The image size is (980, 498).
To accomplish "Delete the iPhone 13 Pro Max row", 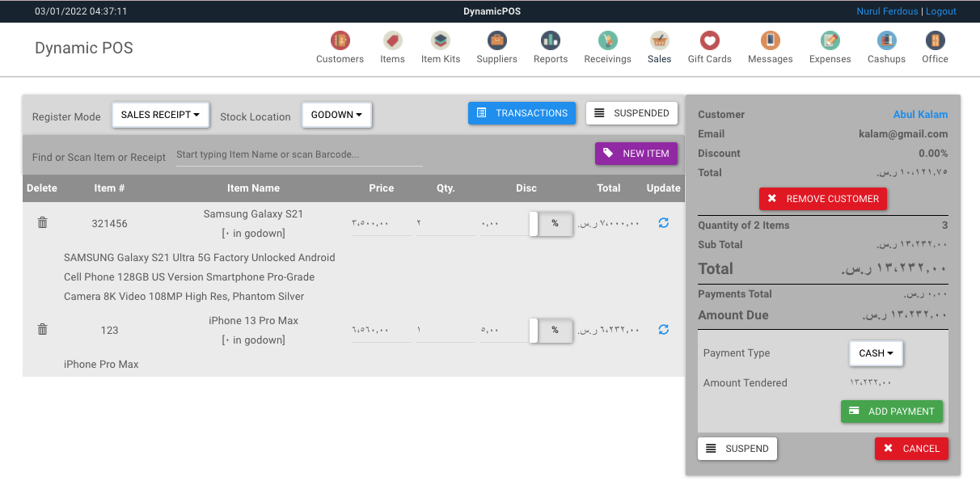I will [x=43, y=329].
